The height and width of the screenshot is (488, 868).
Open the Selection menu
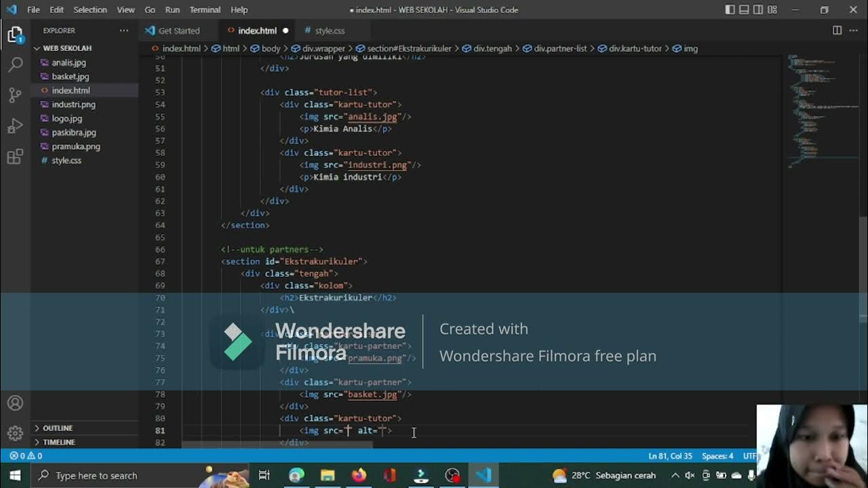90,9
